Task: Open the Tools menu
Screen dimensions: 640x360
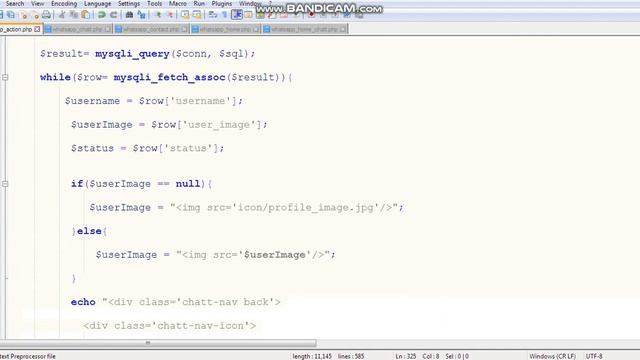Action: (154, 4)
